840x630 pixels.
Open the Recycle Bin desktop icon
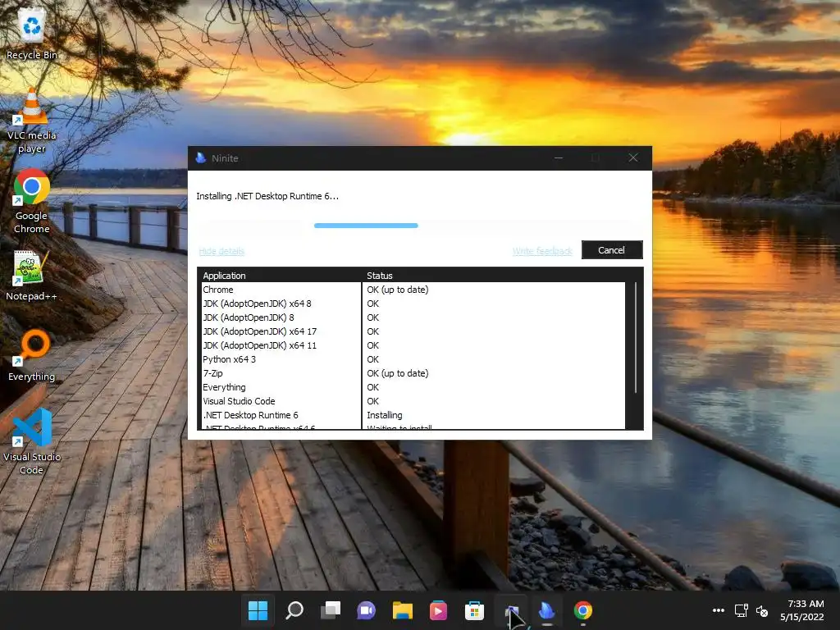(32, 34)
